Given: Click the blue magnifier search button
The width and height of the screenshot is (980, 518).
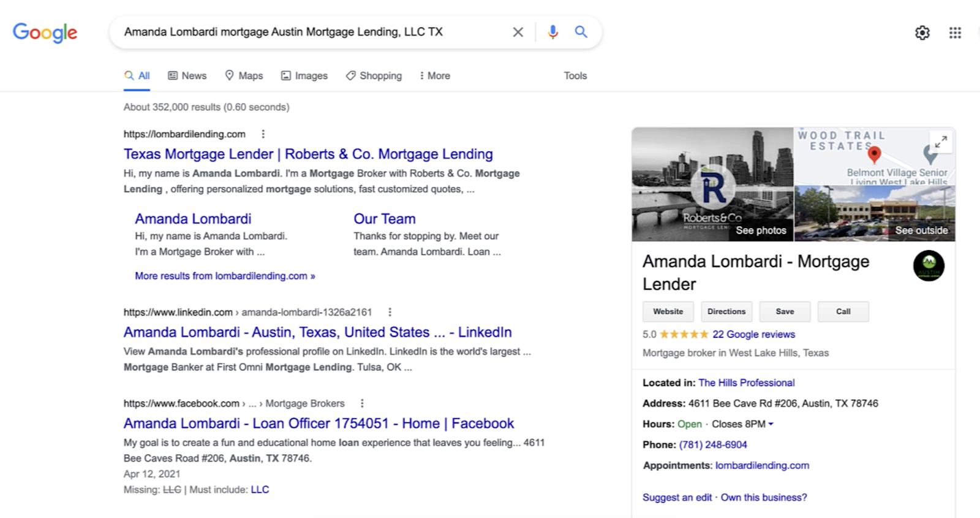Looking at the screenshot, I should coord(581,32).
